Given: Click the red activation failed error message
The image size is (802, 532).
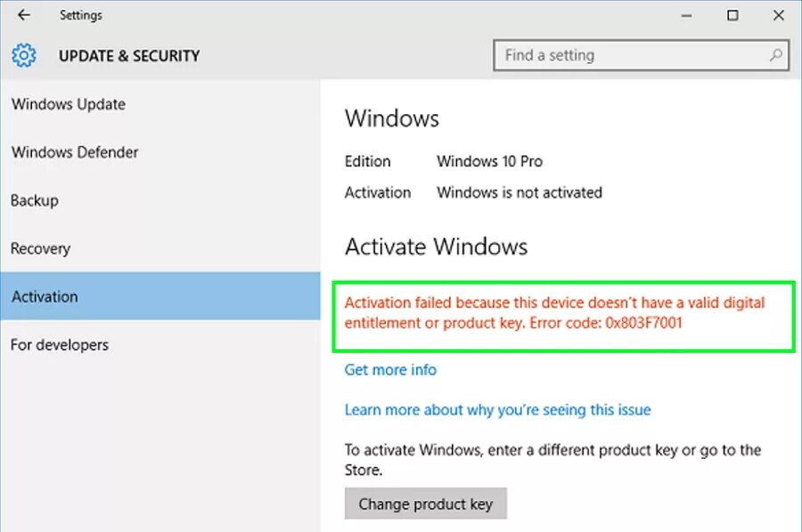Looking at the screenshot, I should [x=554, y=313].
